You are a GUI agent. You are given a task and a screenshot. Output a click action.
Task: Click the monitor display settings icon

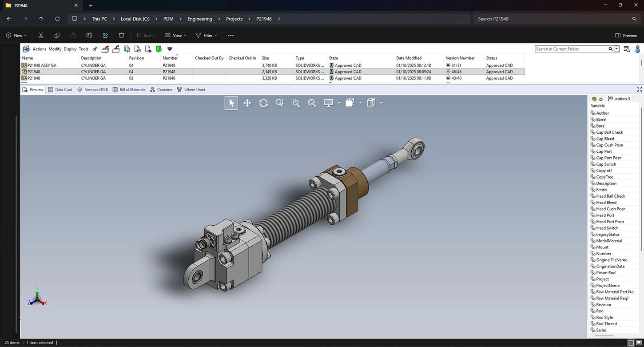coord(329,103)
